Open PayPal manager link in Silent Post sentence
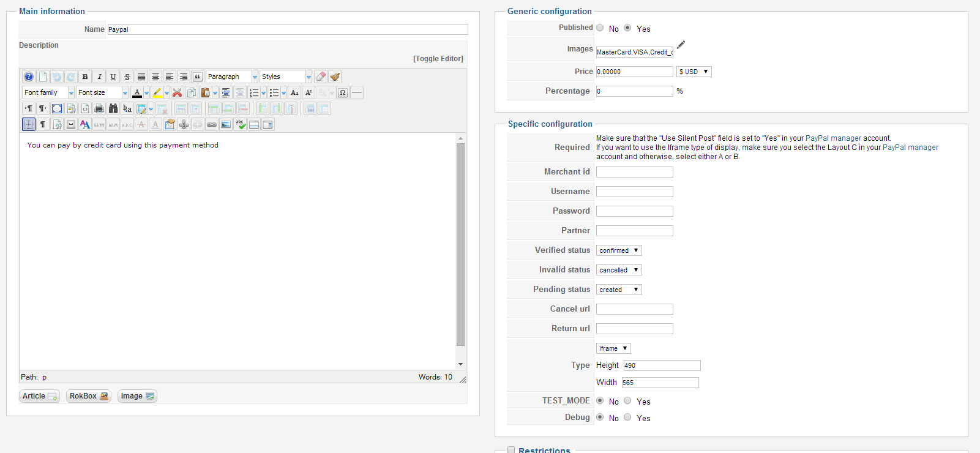 coord(833,138)
